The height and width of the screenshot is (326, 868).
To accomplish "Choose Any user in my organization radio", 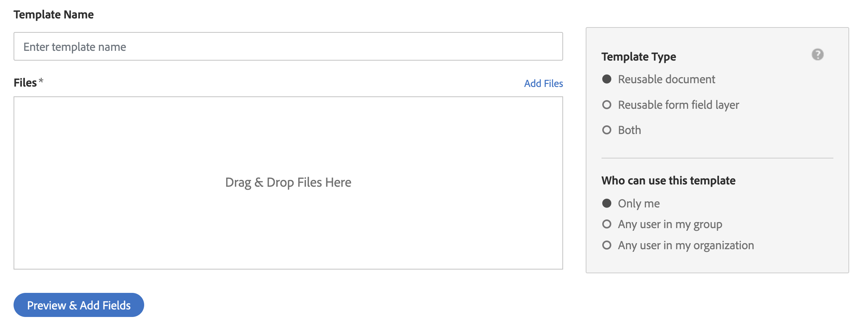I will pyautogui.click(x=606, y=245).
